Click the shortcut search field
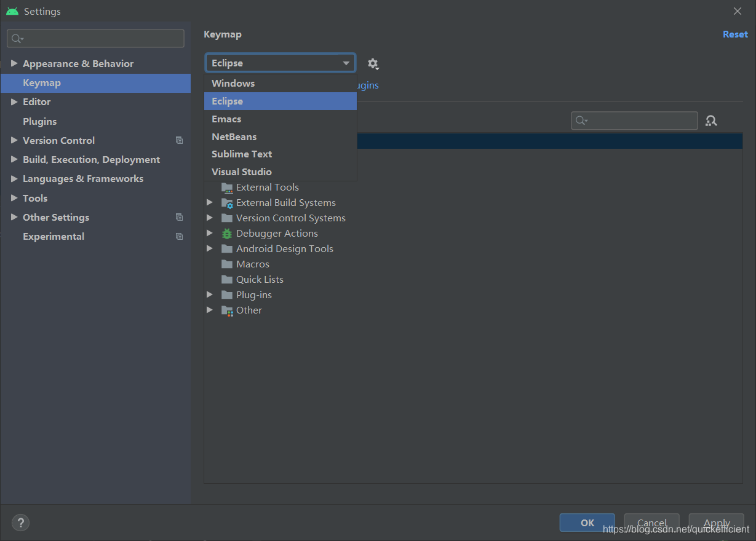Image resolution: width=756 pixels, height=541 pixels. pos(634,120)
